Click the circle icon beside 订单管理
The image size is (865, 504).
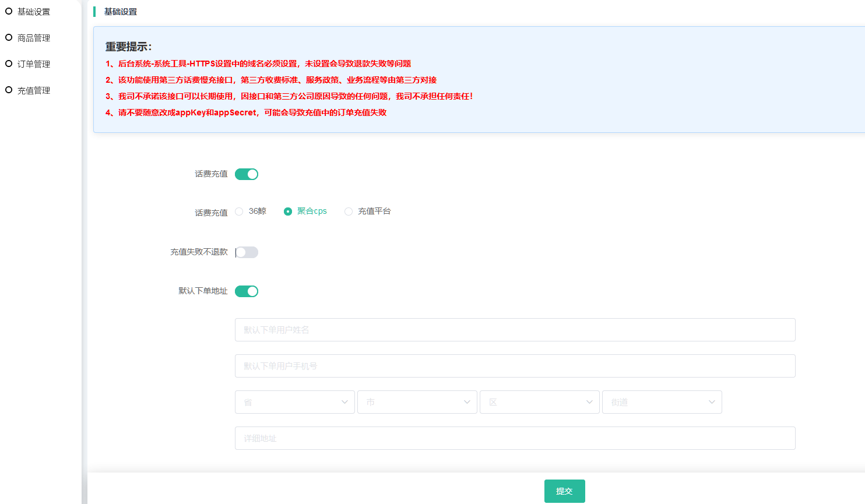[x=9, y=64]
